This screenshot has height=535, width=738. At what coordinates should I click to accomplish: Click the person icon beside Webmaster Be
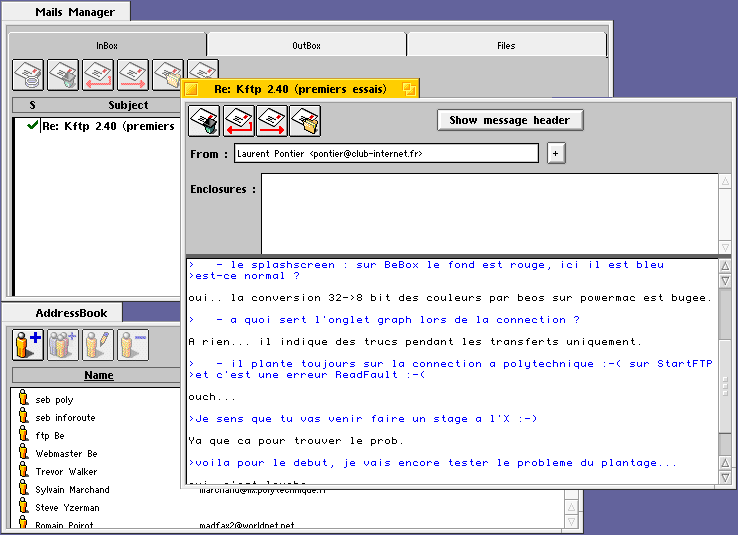point(23,452)
